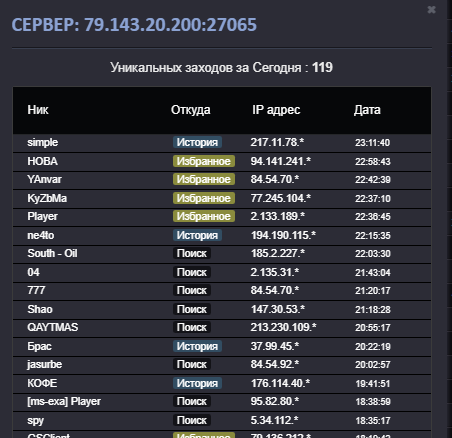Select the jasurbe nickname row
The image size is (452, 438).
[x=222, y=365]
